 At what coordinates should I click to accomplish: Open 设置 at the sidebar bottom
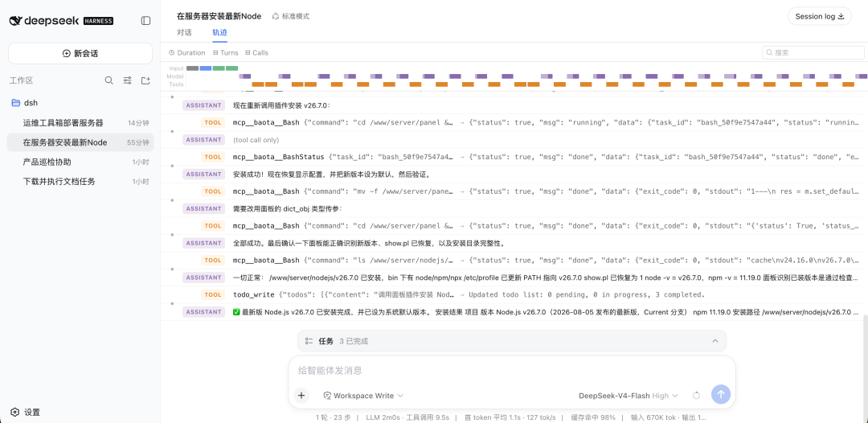coord(26,413)
